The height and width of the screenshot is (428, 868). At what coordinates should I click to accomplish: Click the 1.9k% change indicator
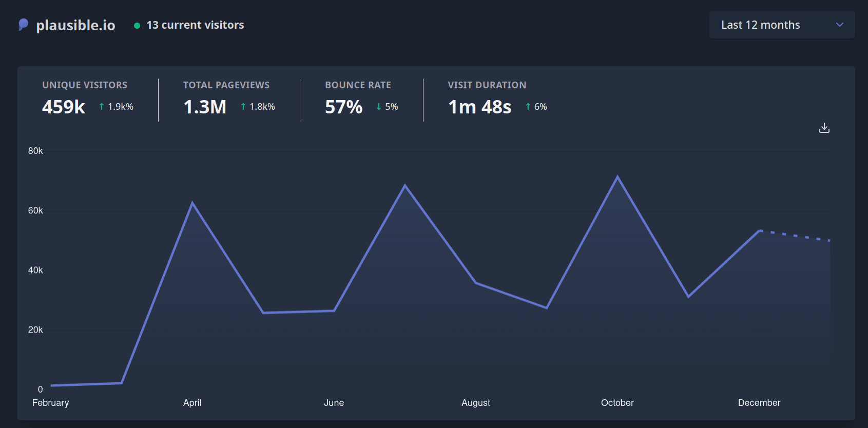[x=116, y=107]
